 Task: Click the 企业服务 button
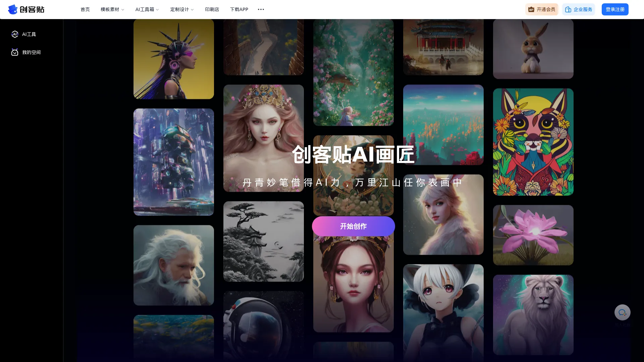[x=579, y=9]
